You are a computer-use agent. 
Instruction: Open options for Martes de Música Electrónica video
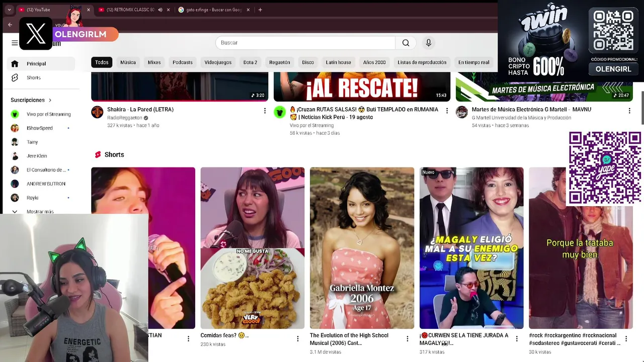tap(629, 111)
